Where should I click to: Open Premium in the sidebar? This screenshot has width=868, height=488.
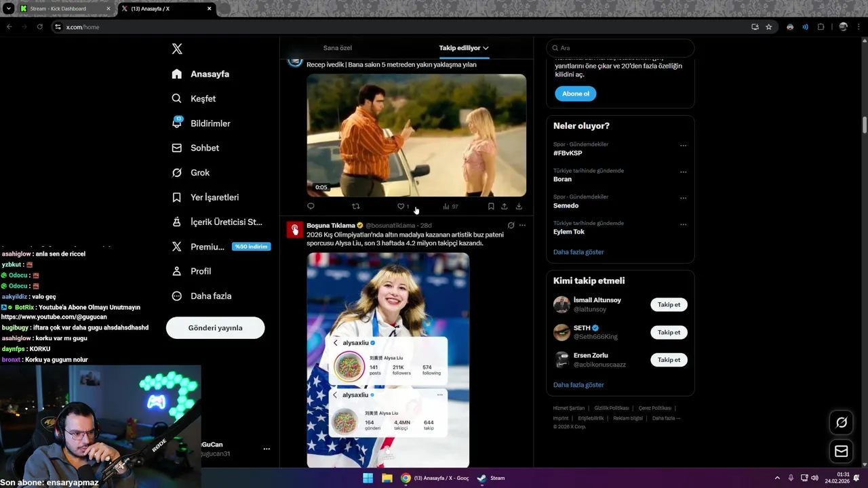(221, 247)
